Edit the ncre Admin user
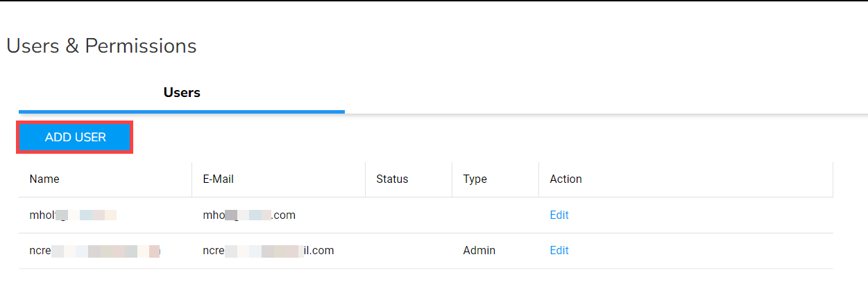Viewport: 868px width, 293px height. (559, 250)
